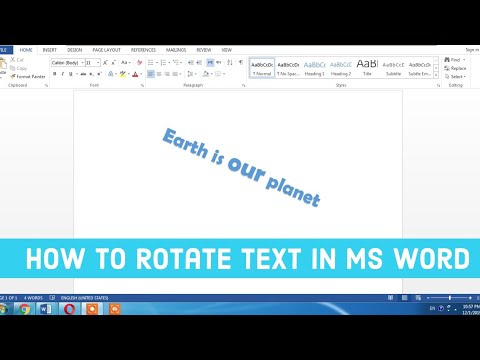Open the Numbering dropdown
Screen dimensions: 480x360
click(x=169, y=63)
